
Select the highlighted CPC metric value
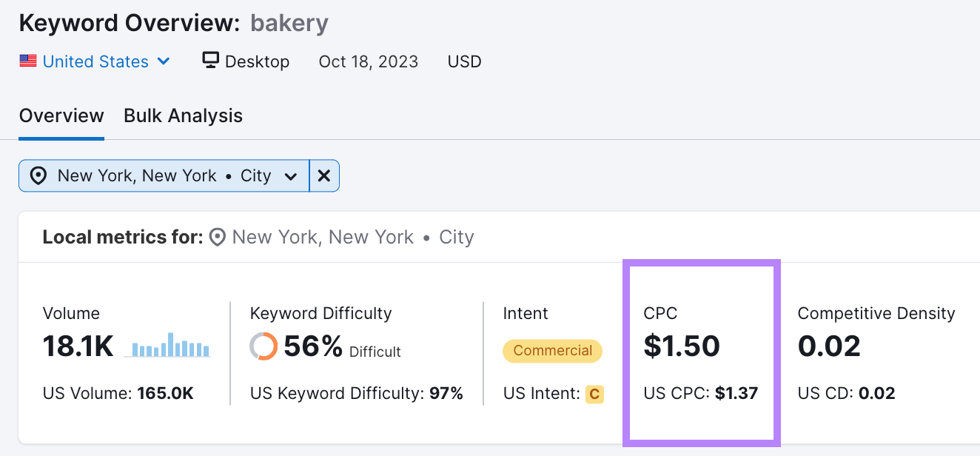[x=682, y=346]
